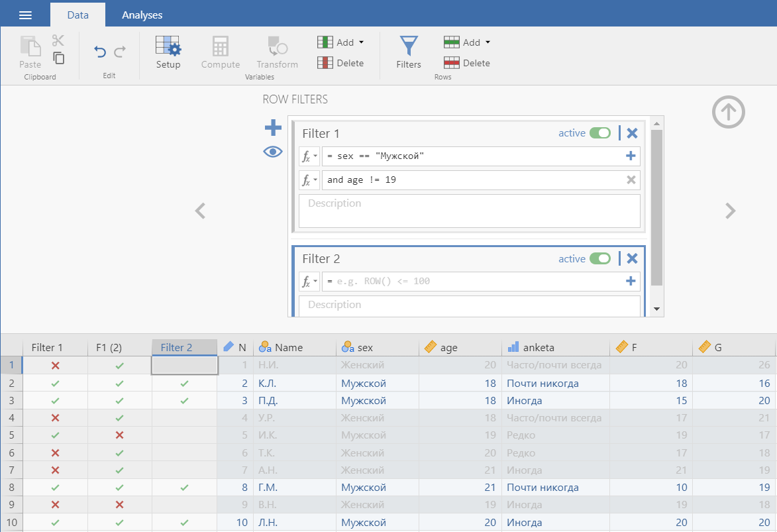
Task: Select the Name column header
Action: (295, 348)
